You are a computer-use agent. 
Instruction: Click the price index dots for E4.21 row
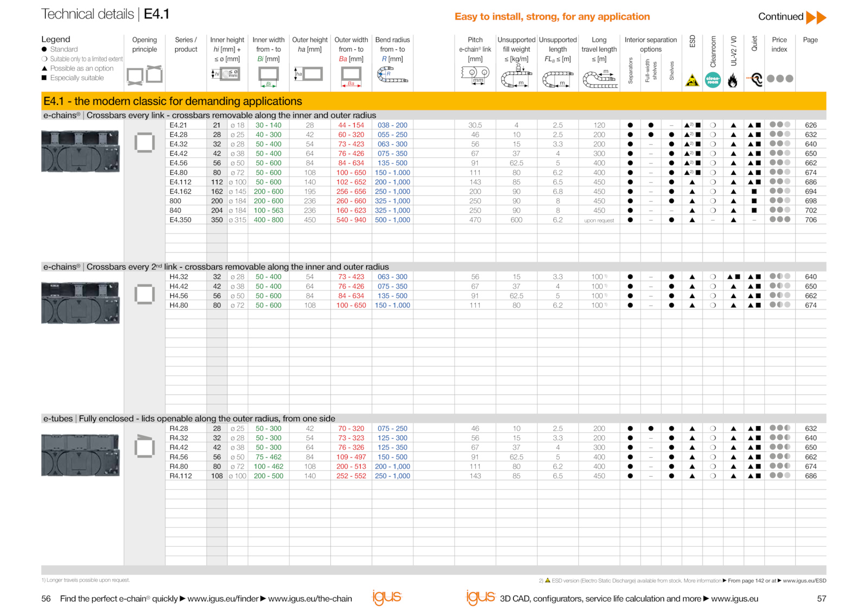coord(780,125)
